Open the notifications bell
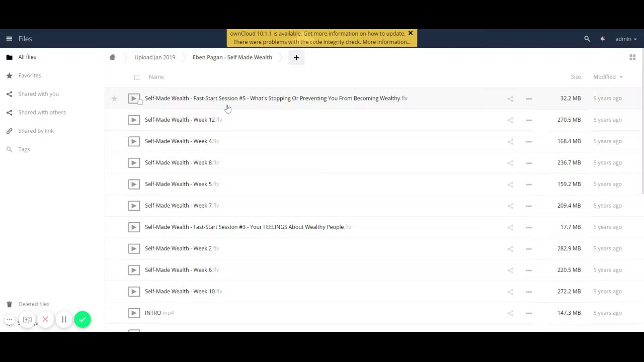Viewport: 644px width, 362px height. coord(602,39)
